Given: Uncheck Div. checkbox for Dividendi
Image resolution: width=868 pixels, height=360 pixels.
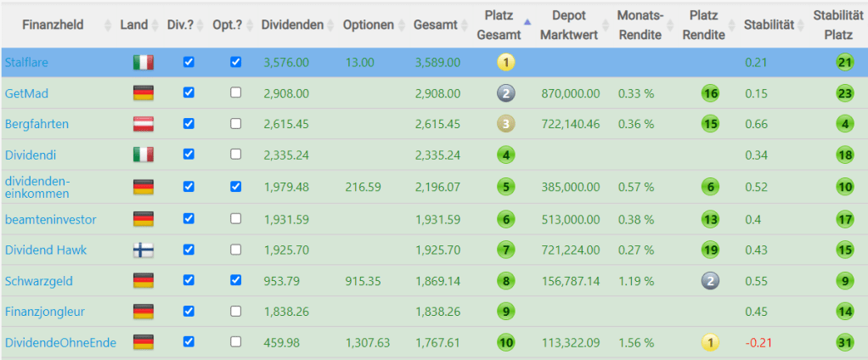Looking at the screenshot, I should pyautogui.click(x=189, y=155).
